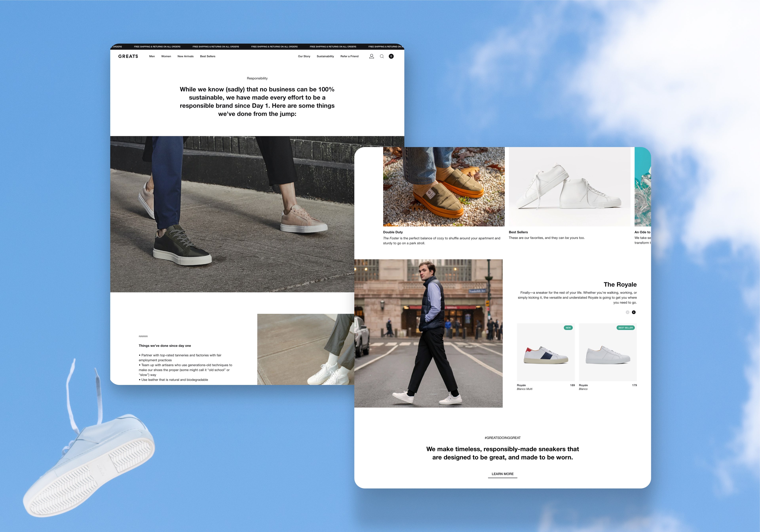This screenshot has height=532, width=760.
Task: Open the account profile icon
Action: point(371,56)
